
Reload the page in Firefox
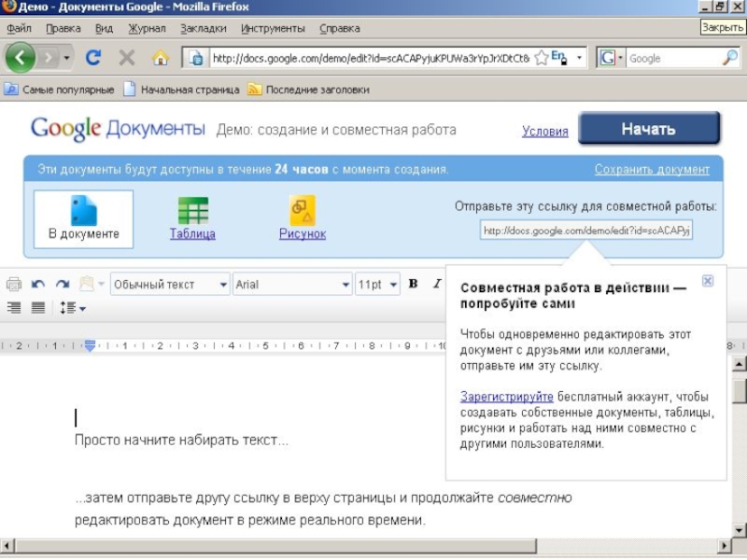tap(93, 58)
